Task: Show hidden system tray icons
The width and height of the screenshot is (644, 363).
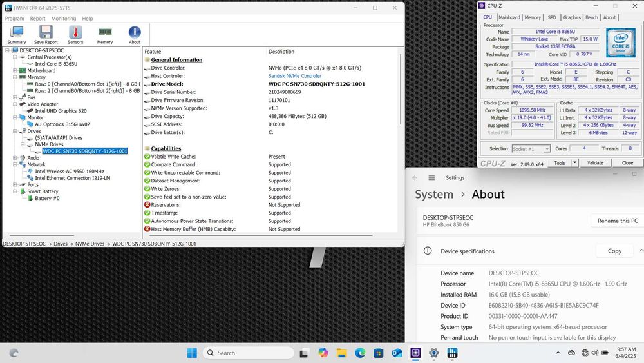Action: click(x=558, y=353)
